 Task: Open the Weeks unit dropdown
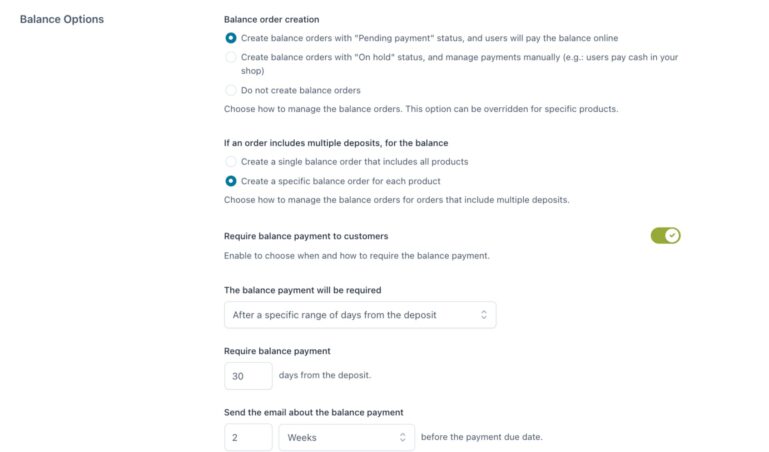click(x=340, y=437)
